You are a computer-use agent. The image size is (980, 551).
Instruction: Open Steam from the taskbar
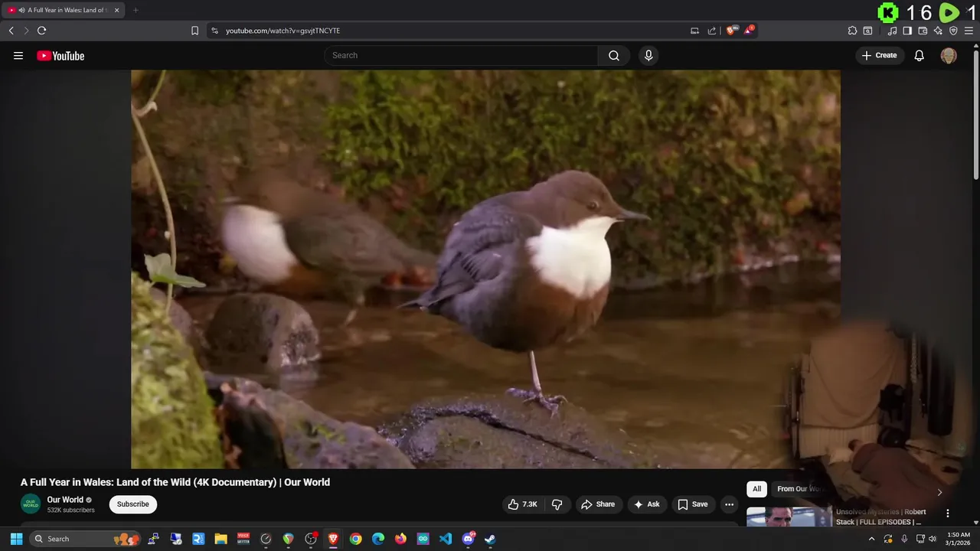pos(490,539)
